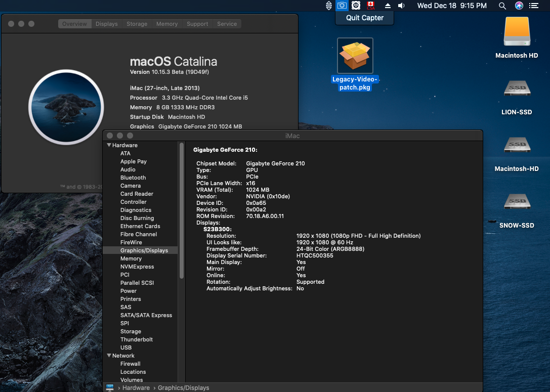Viewport: 550px width, 392px height.
Task: Click the date and time in menu bar
Action: click(452, 6)
